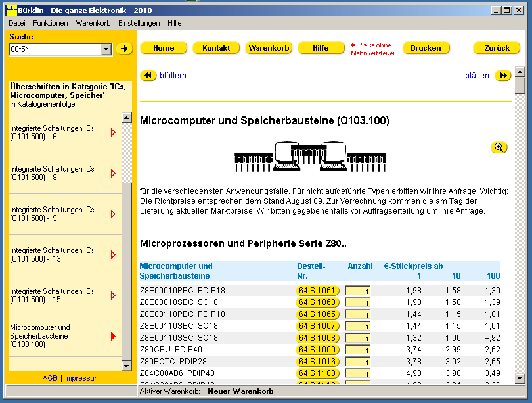Open the Einstellungen menu
Viewport: 532px width, 403px height.
[139, 23]
